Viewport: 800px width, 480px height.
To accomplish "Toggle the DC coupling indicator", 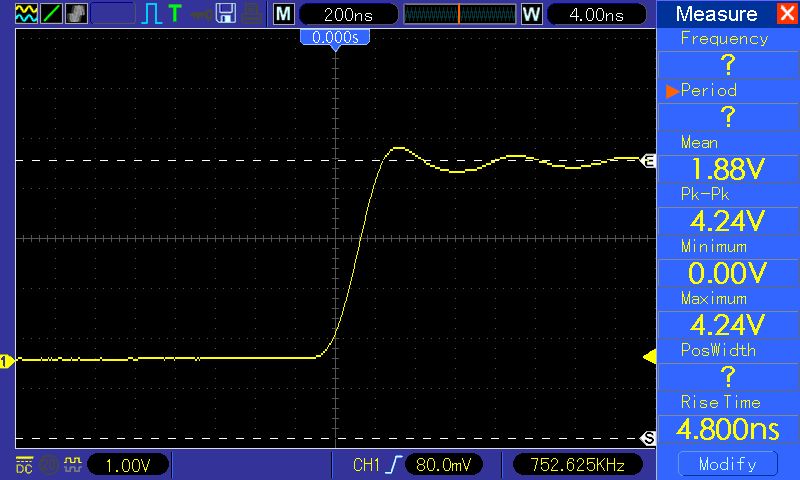I will tap(24, 465).
